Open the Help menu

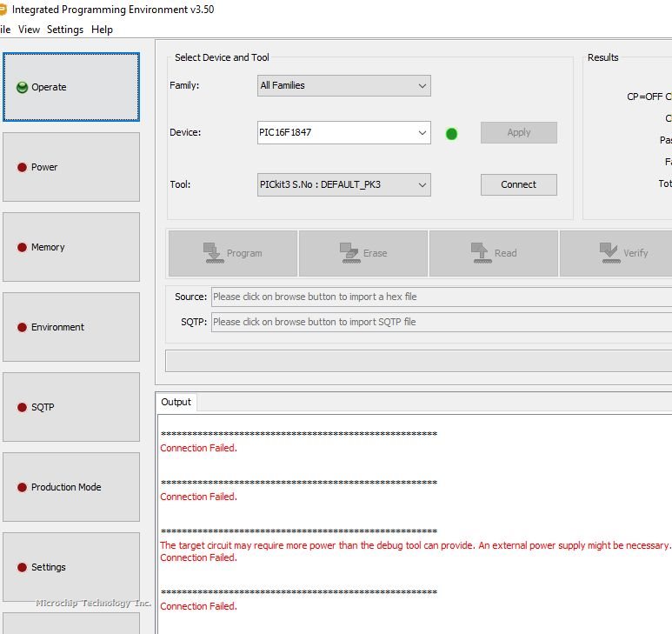102,30
